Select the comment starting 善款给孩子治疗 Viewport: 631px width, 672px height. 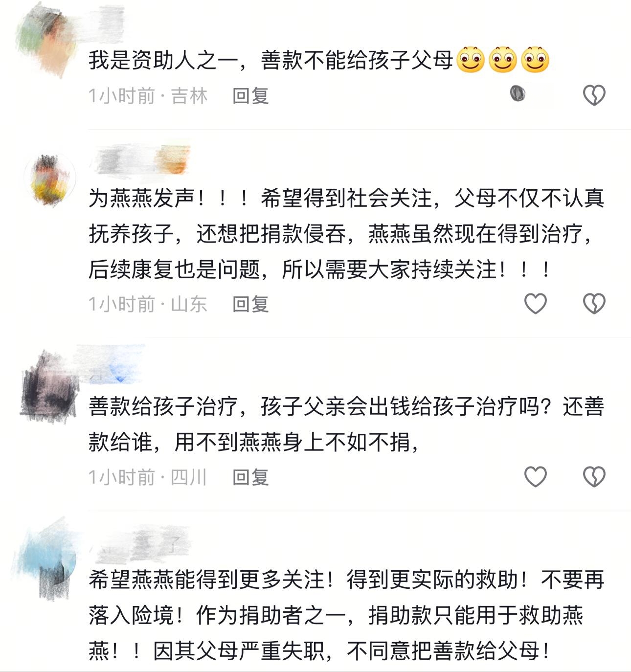click(x=346, y=424)
